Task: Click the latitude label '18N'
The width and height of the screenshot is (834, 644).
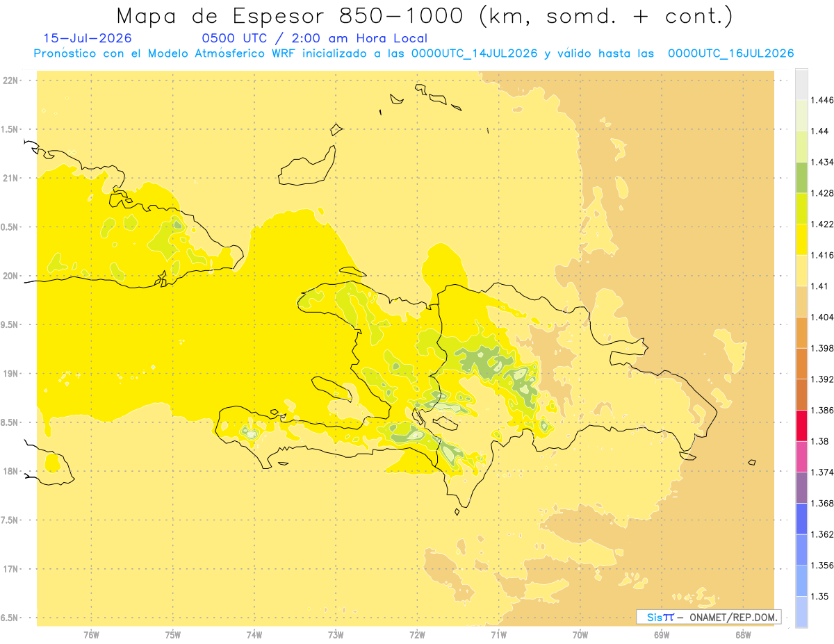Action: coord(12,471)
